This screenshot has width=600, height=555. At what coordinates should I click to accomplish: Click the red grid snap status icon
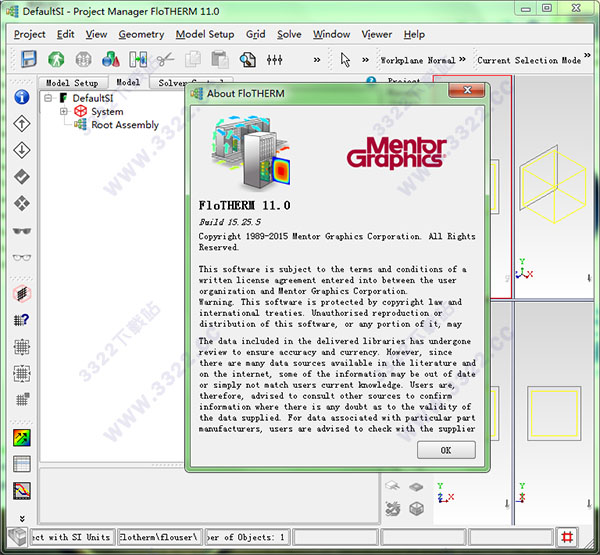(x=567, y=537)
